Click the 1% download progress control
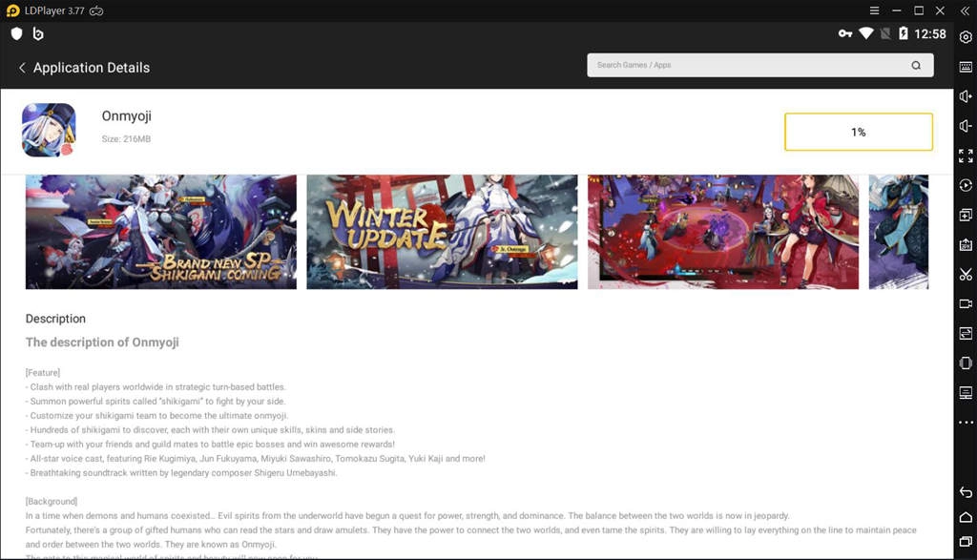Image resolution: width=977 pixels, height=560 pixels. click(x=858, y=131)
